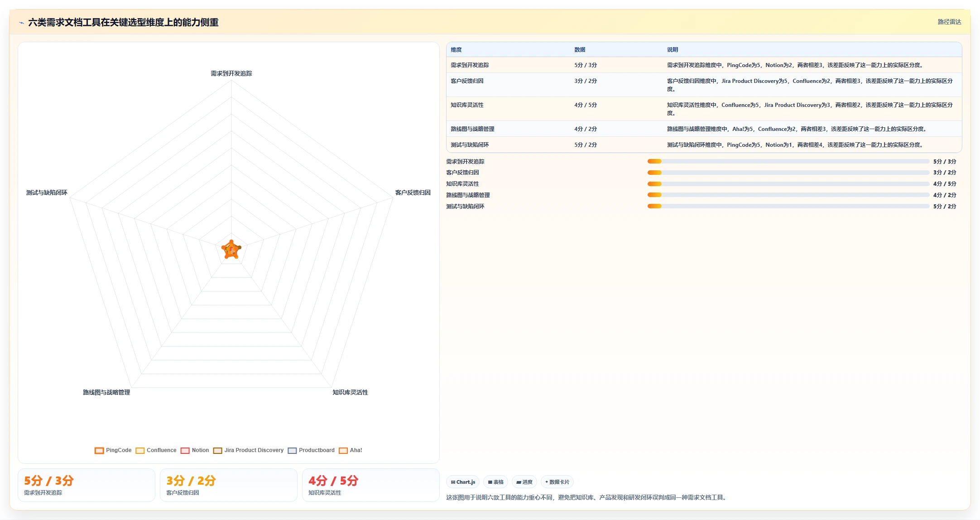Click the Confluence legend color box
The image size is (980, 520).
(140, 450)
